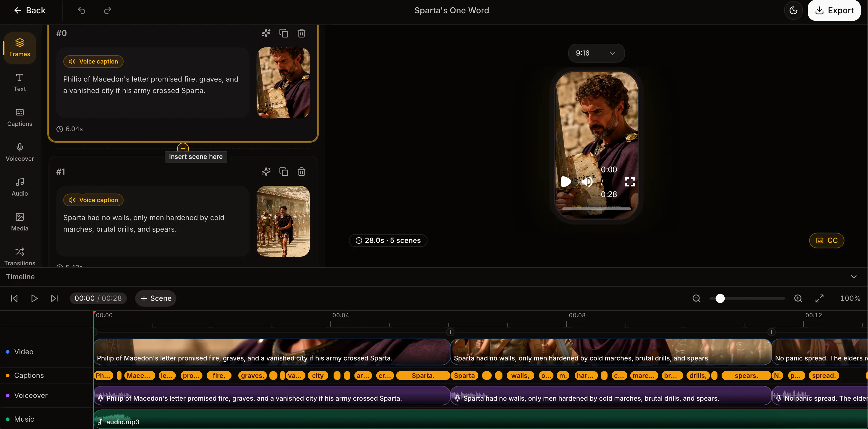Click the Video track label

(24, 352)
